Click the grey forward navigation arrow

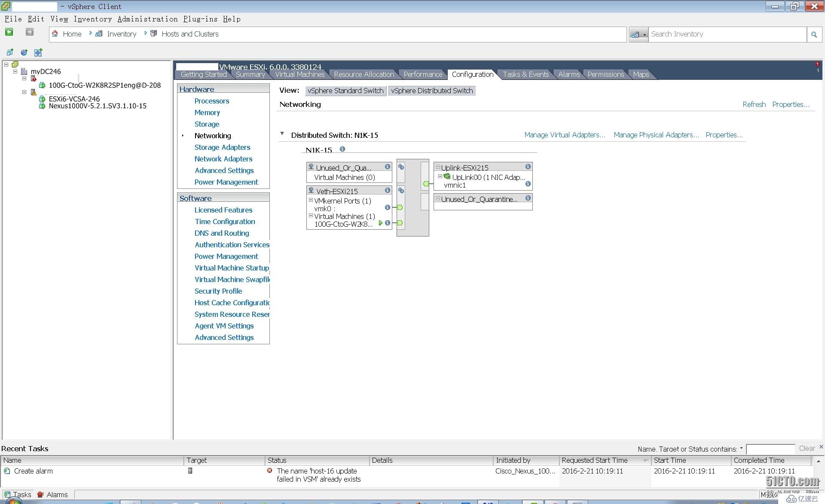pyautogui.click(x=30, y=32)
